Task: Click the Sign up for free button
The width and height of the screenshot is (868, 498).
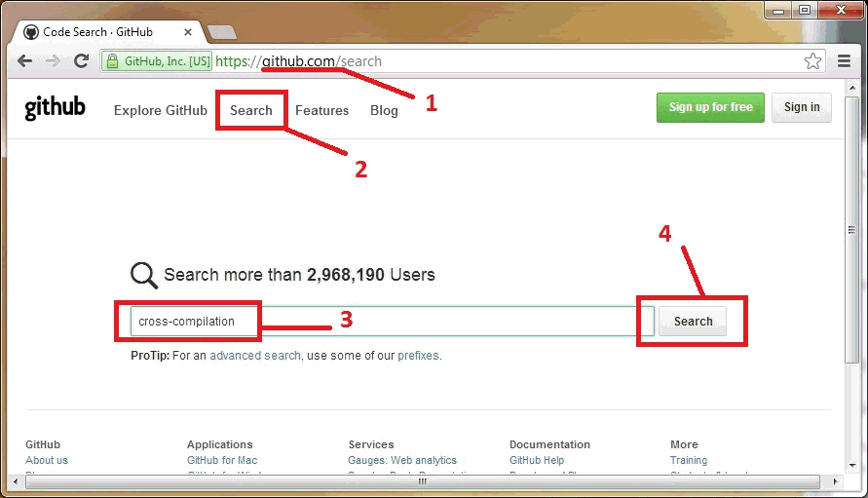Action: coord(710,107)
